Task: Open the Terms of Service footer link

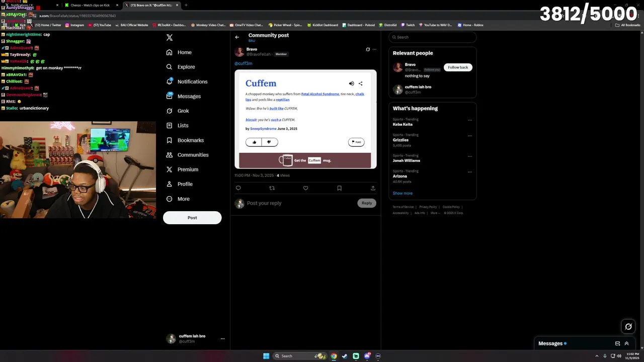Action: 403,207
